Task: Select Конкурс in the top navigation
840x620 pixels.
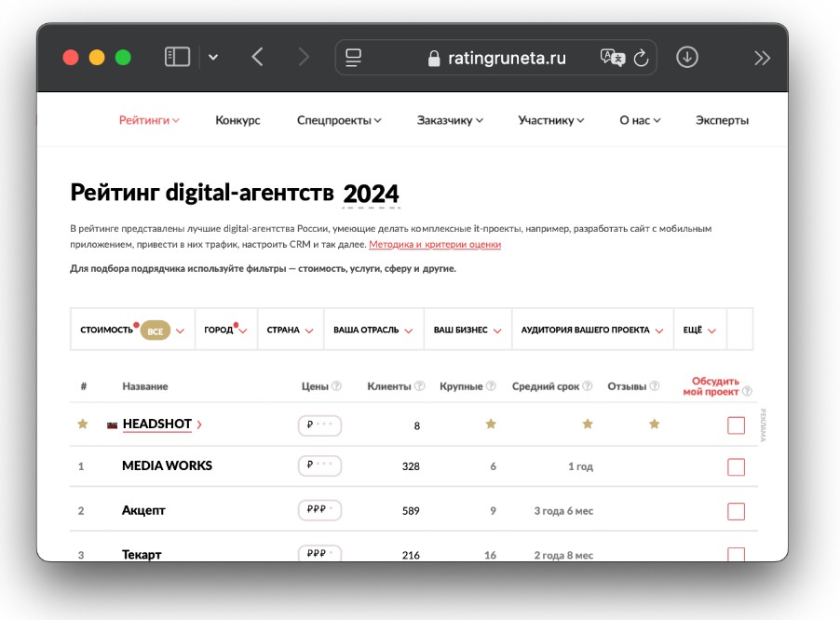Action: click(x=237, y=120)
